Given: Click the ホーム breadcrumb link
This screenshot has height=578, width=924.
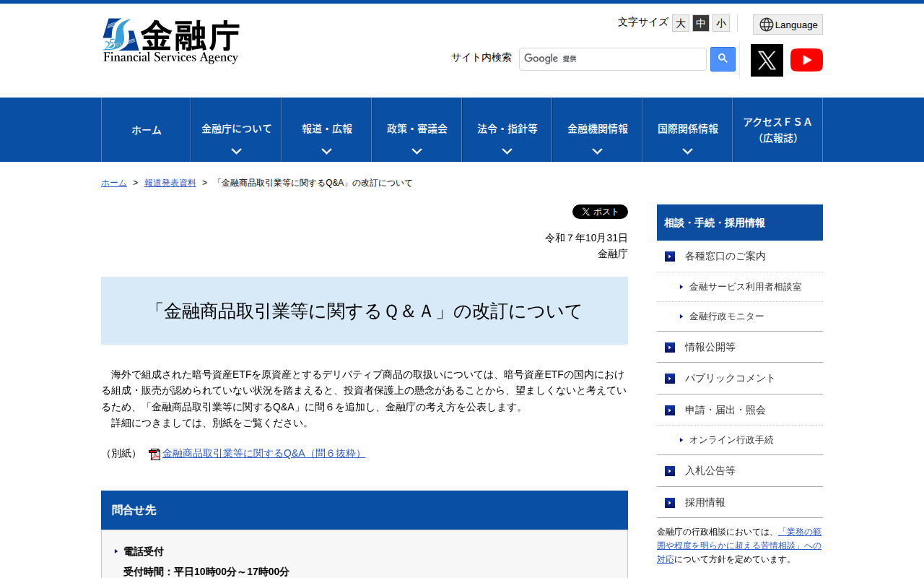Looking at the screenshot, I should point(114,183).
